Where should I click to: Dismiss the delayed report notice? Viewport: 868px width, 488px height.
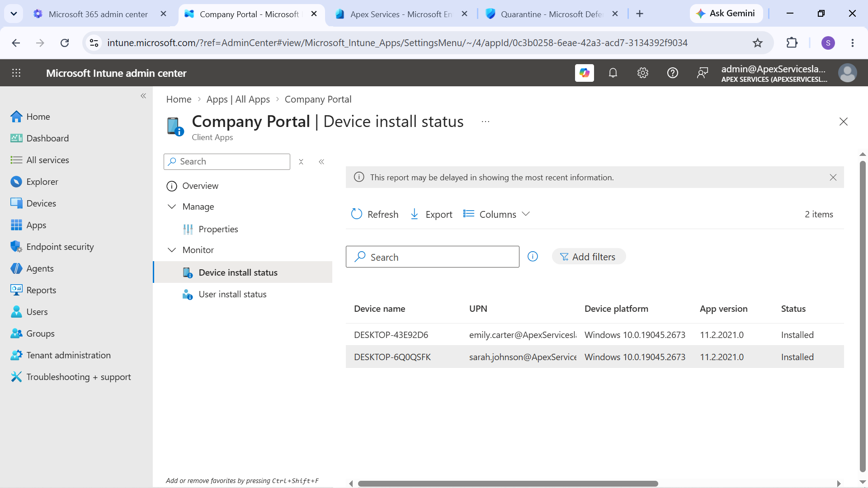coord(833,178)
